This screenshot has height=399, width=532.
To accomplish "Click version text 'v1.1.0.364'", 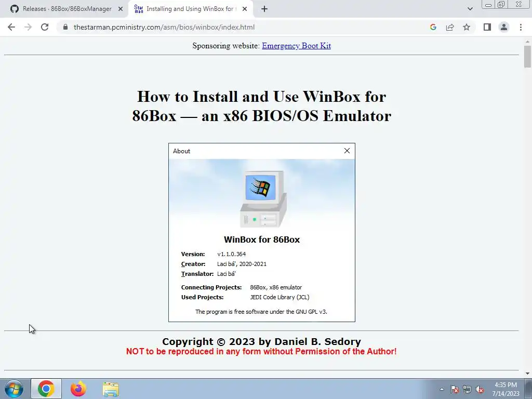I will (231, 254).
